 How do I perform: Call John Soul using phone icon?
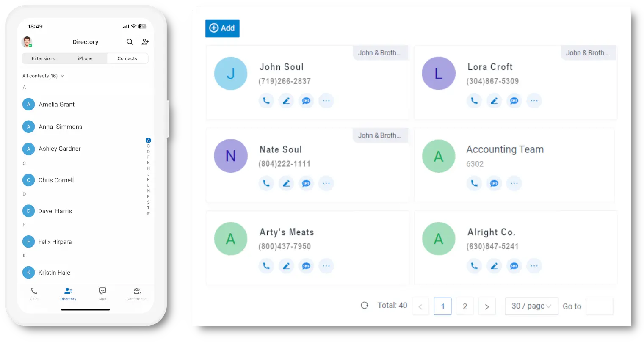[x=266, y=101]
